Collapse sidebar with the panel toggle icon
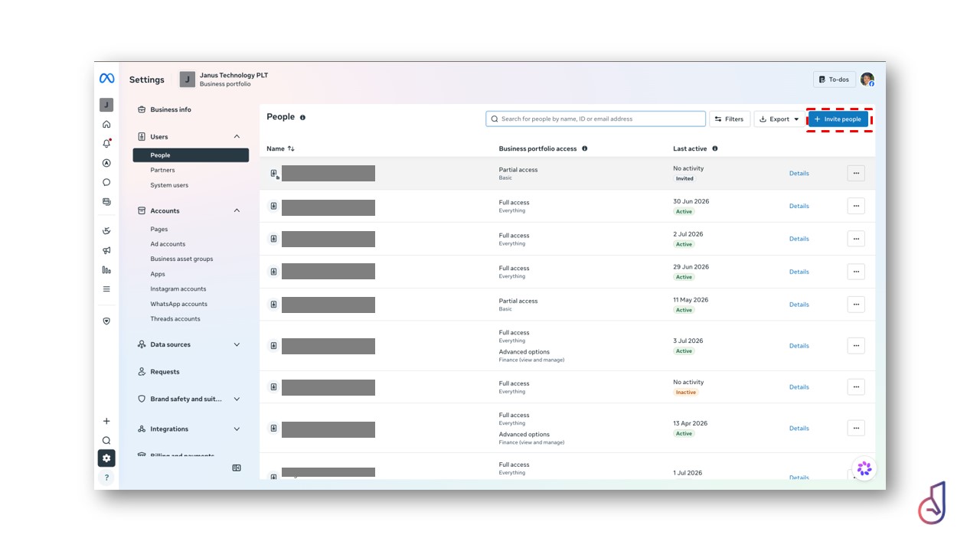 click(237, 468)
